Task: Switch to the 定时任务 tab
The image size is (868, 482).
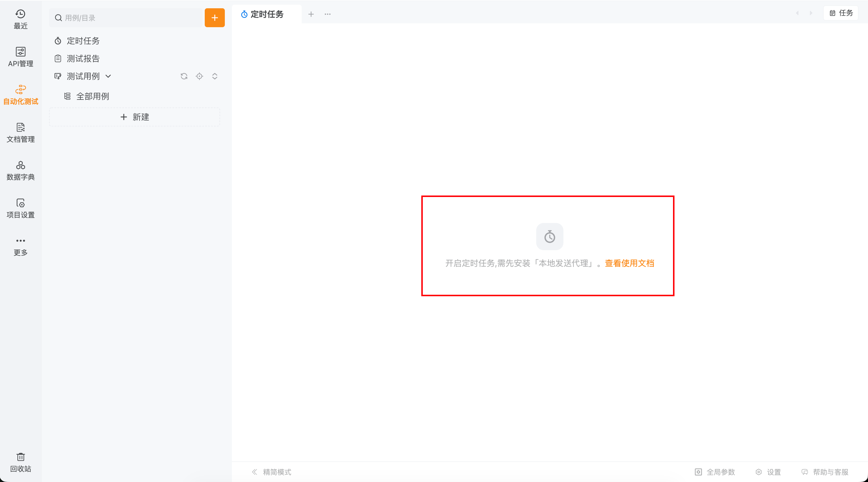Action: (266, 14)
